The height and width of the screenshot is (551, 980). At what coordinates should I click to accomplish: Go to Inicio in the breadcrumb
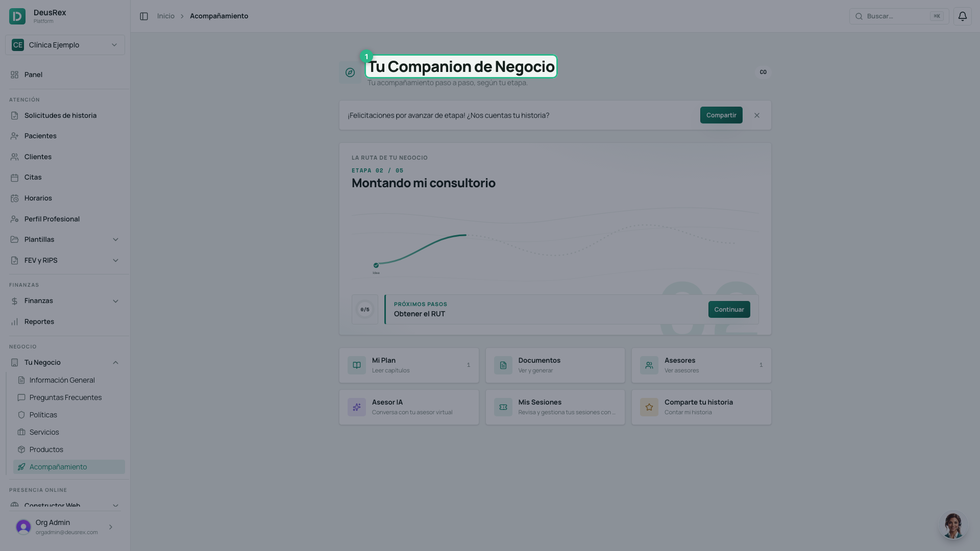[166, 16]
